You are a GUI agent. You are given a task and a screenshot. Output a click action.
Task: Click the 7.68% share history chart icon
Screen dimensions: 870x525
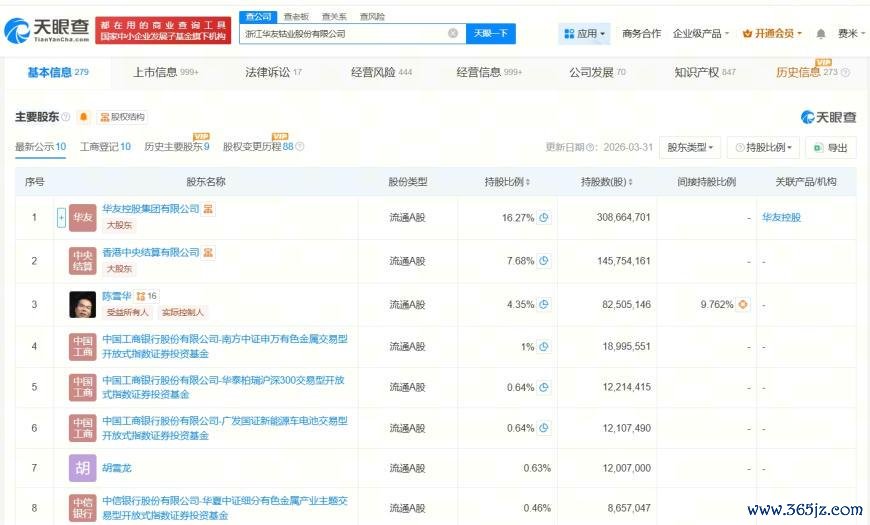click(544, 261)
